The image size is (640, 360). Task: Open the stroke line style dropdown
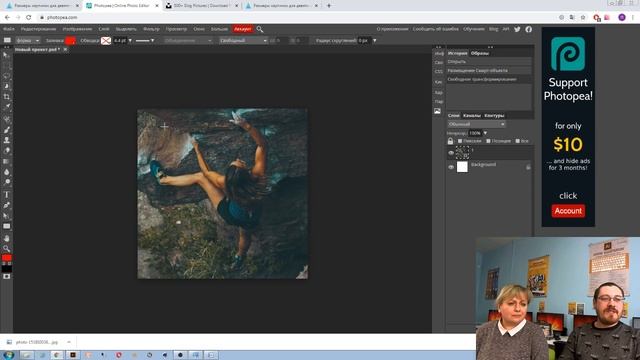coord(145,40)
